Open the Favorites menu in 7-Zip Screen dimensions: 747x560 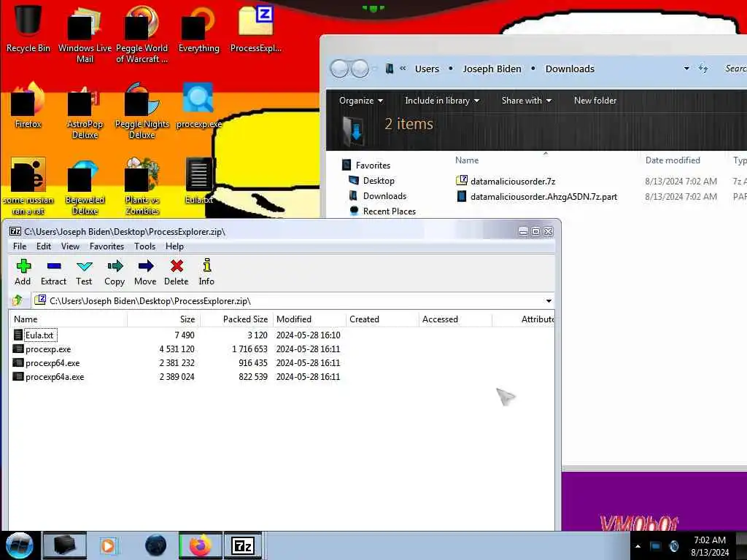[x=107, y=246]
